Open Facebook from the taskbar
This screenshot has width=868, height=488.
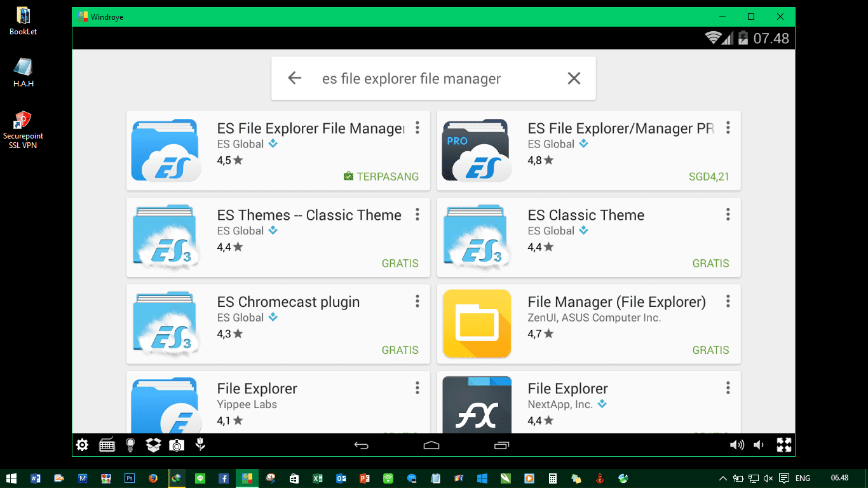(224, 478)
